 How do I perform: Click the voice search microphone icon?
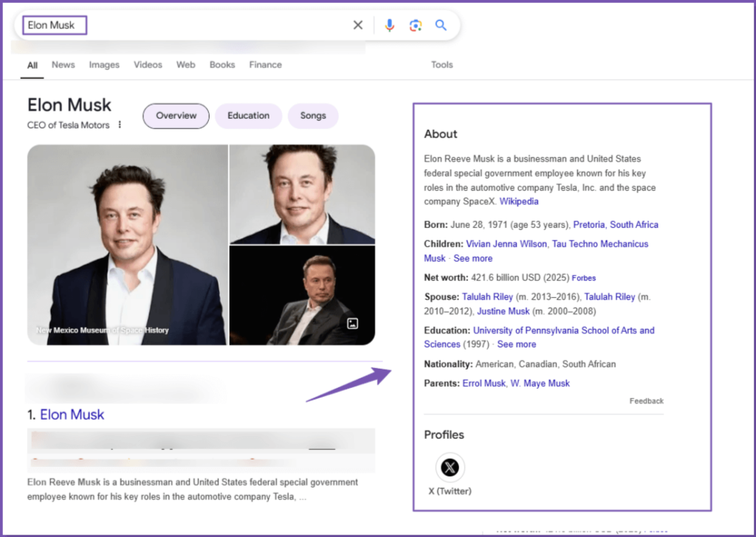tap(390, 24)
